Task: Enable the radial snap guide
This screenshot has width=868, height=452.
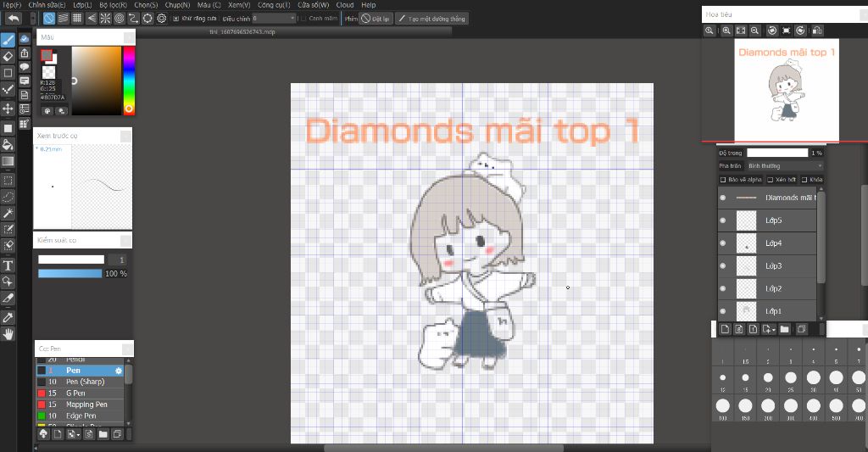Action: (105, 19)
